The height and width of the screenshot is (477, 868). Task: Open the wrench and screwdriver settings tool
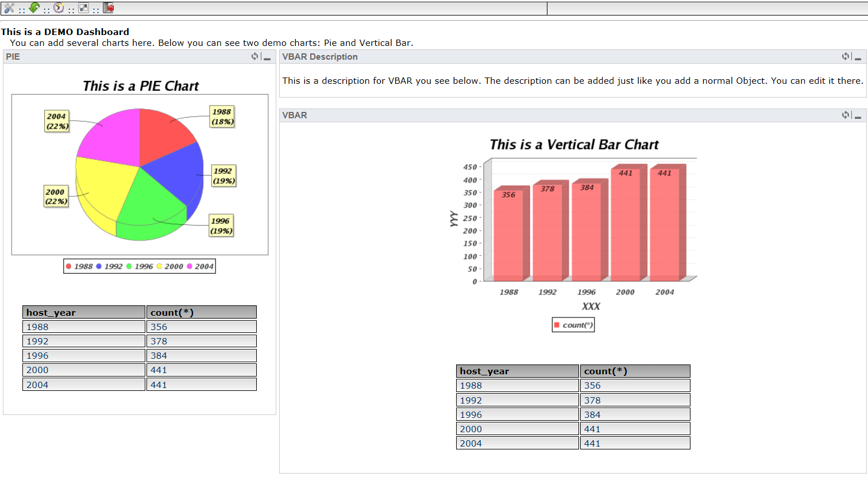[9, 8]
